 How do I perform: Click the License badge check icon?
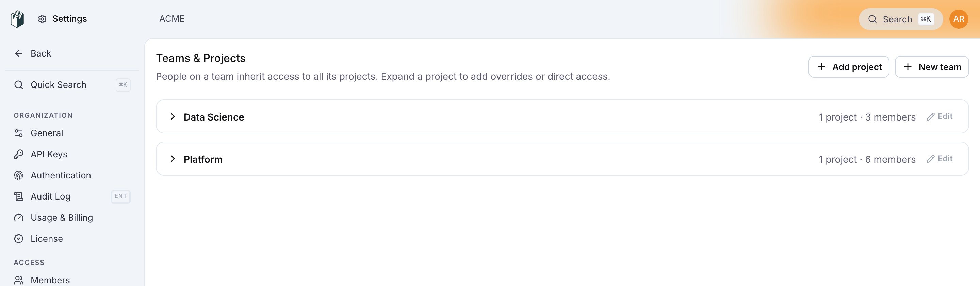[19, 239]
